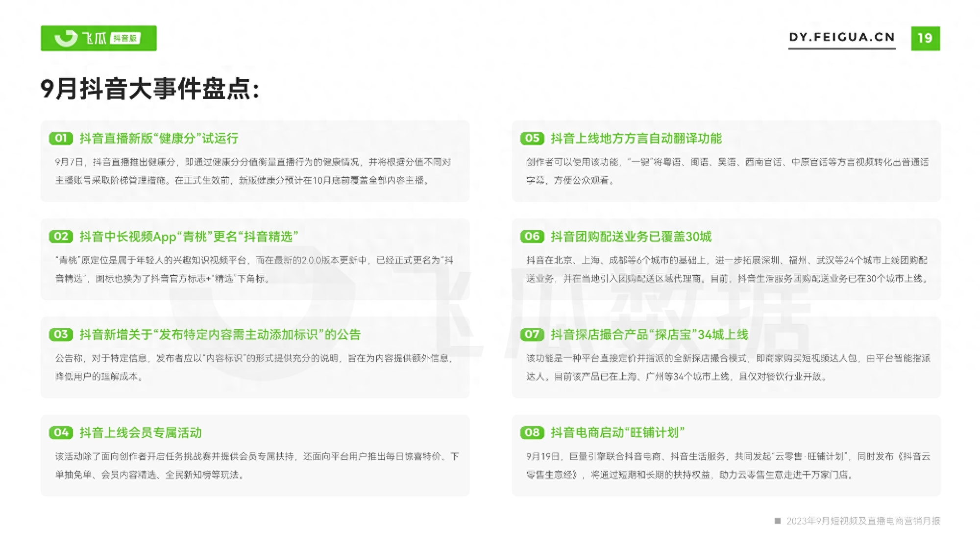This screenshot has width=980, height=551.
Task: Click paragraph starting 抖音在北京、上海、成都
Action: (x=728, y=269)
